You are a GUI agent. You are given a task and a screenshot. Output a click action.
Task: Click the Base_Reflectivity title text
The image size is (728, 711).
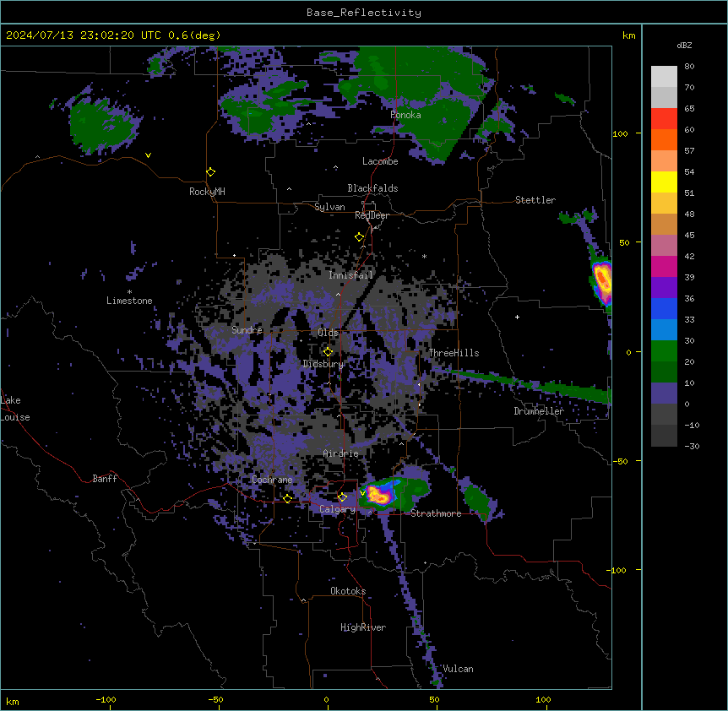[364, 13]
